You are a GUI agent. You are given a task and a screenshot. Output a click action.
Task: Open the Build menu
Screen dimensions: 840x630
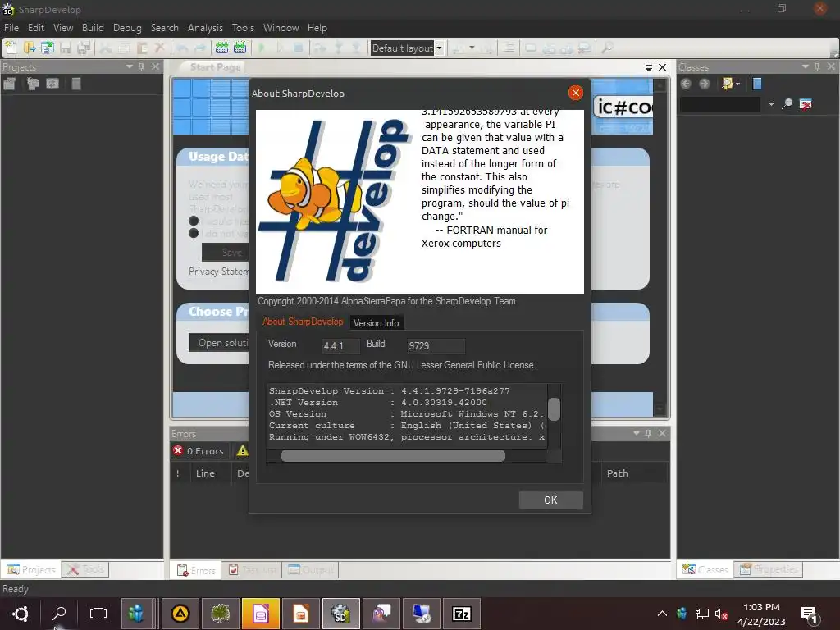coord(93,28)
